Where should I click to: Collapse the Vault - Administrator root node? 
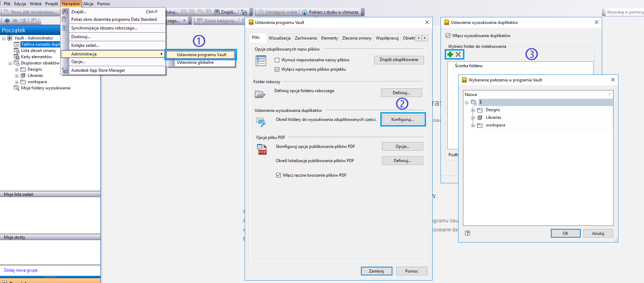pos(3,38)
